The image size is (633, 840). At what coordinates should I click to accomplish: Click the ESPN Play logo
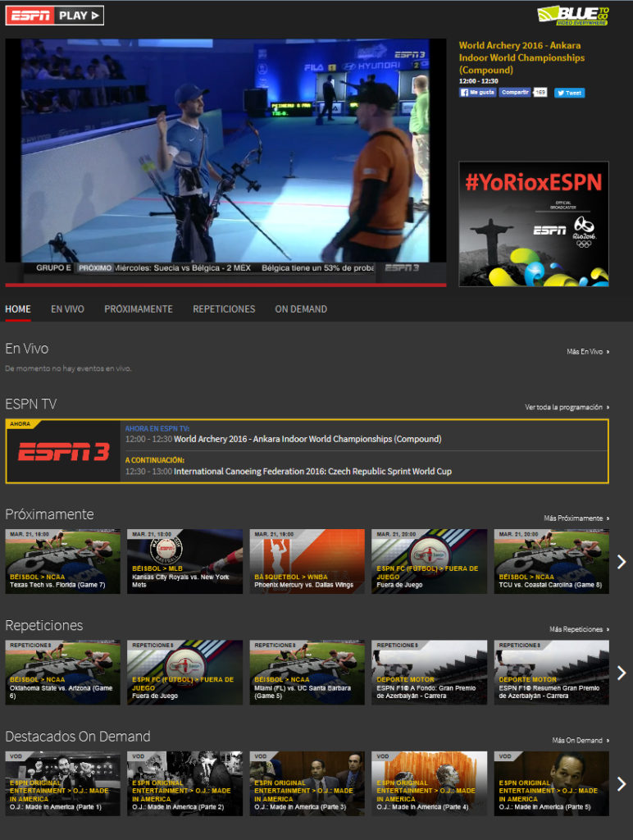pos(55,15)
